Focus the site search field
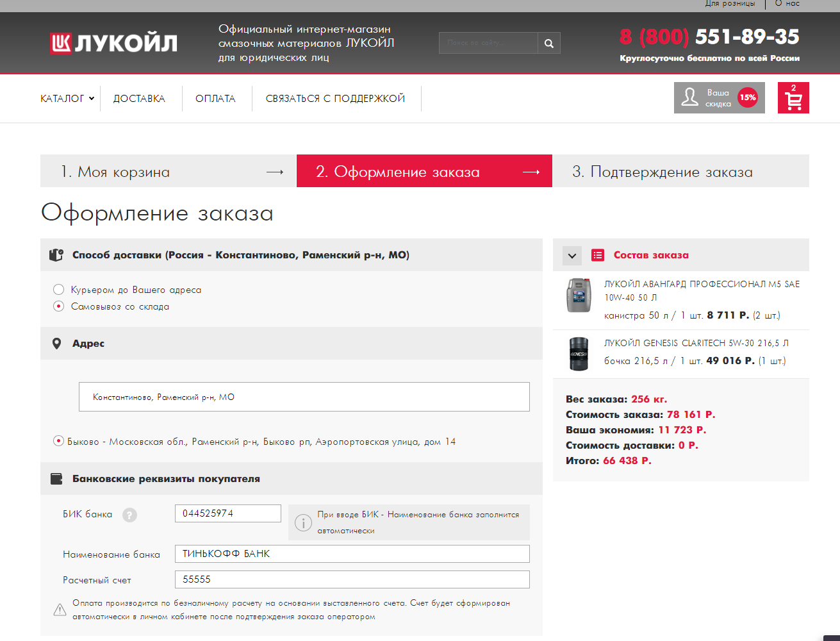This screenshot has height=641, width=840. click(x=488, y=43)
